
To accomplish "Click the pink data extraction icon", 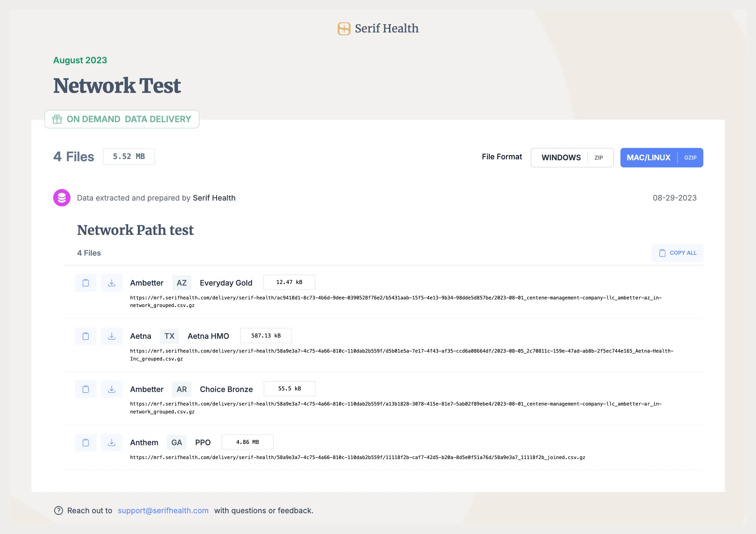I will point(61,197).
